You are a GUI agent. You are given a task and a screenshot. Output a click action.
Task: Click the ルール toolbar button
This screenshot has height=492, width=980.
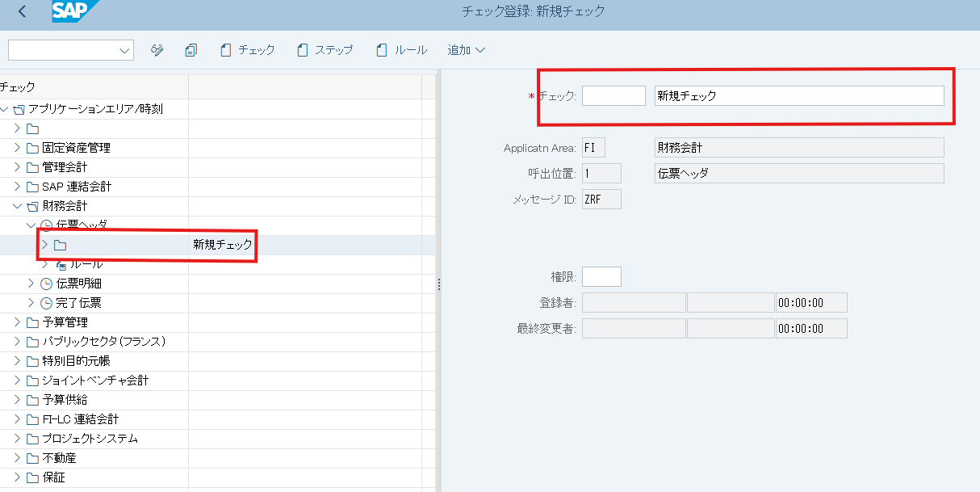(x=401, y=50)
